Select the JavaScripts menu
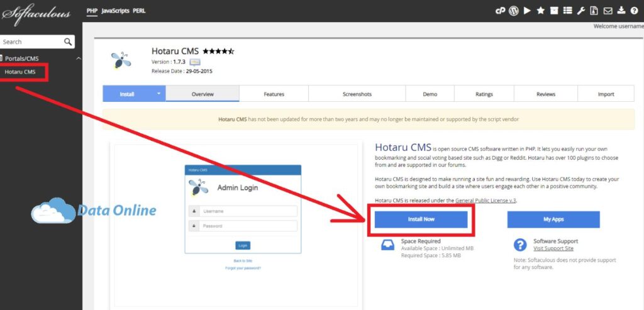This screenshot has height=310, width=644. (x=115, y=11)
